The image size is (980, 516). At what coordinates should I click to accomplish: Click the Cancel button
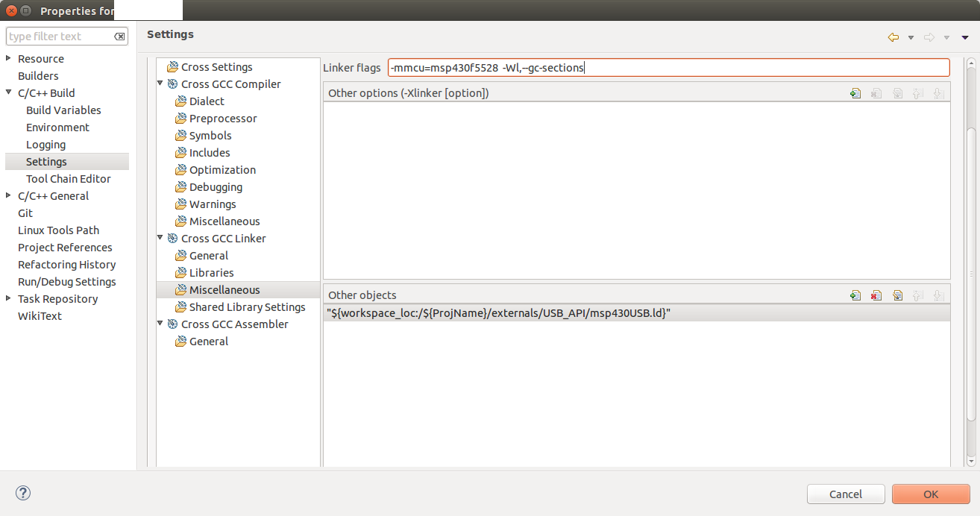click(x=846, y=494)
